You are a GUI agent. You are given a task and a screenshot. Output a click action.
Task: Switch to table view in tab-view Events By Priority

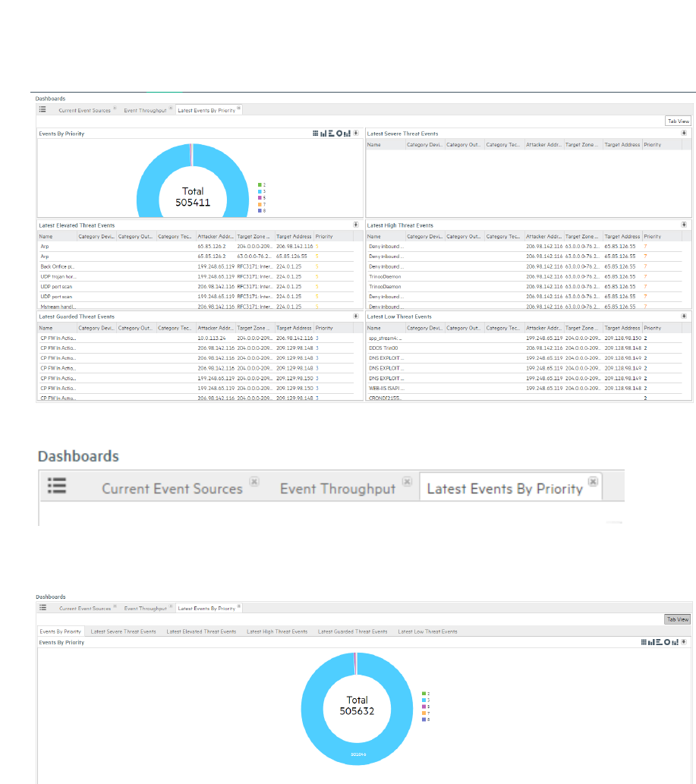644,642
